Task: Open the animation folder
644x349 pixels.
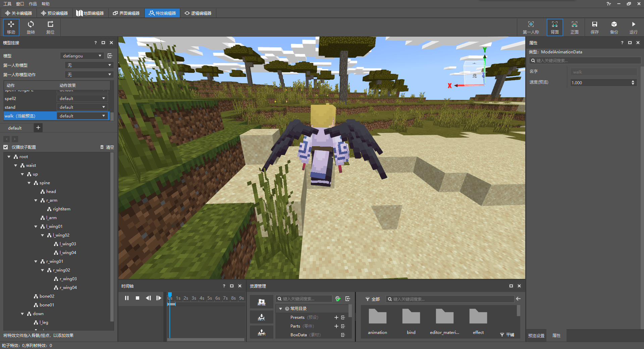Action: click(x=377, y=321)
